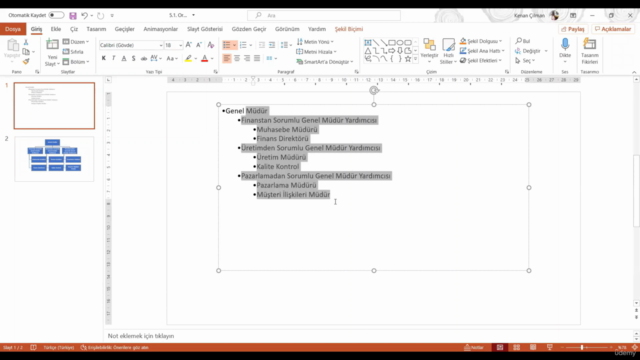The image size is (640, 360).
Task: Click the Undo arrow icon
Action: point(84,16)
